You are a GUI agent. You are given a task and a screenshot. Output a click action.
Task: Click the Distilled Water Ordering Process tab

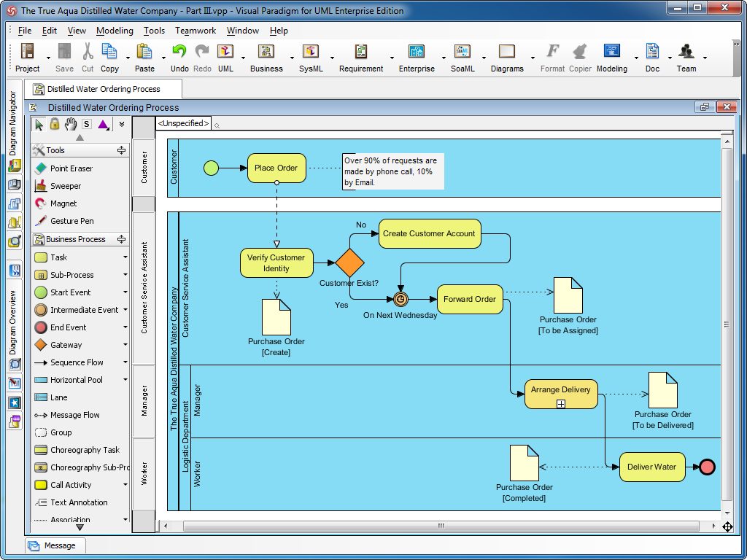point(103,87)
